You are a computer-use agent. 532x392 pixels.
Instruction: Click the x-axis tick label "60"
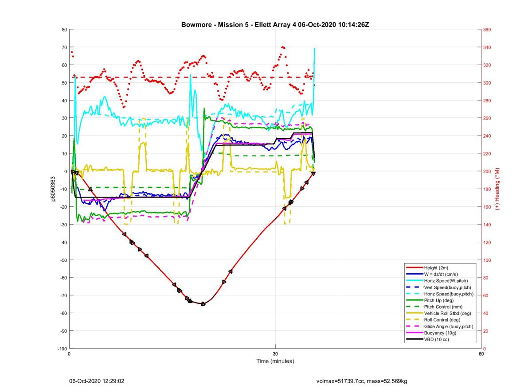[481, 354]
